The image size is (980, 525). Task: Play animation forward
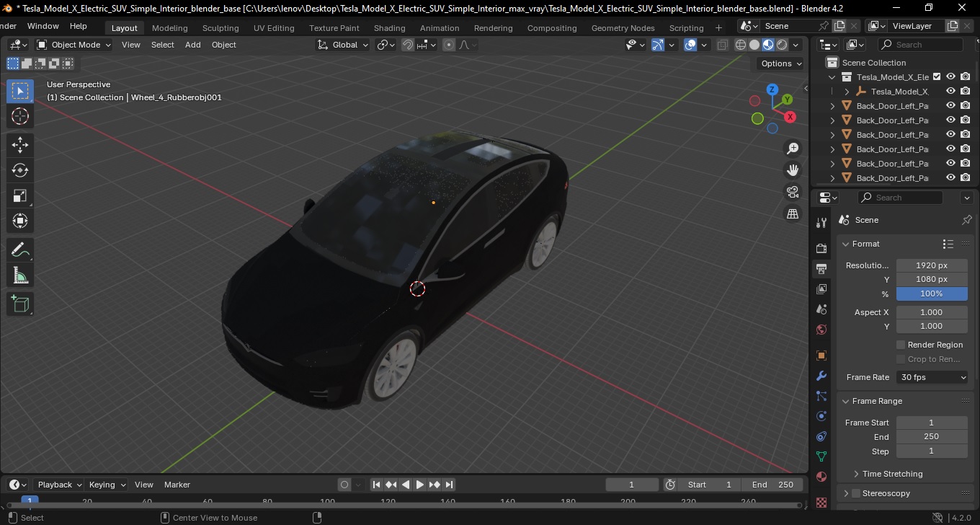(x=420, y=485)
